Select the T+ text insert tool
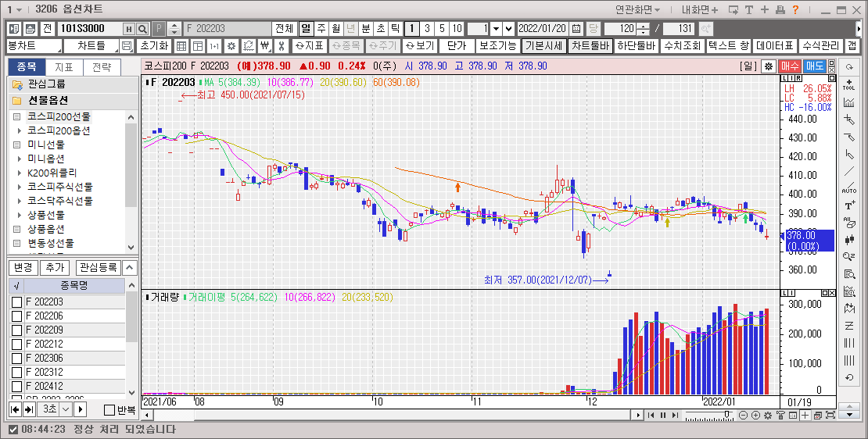 tap(849, 205)
